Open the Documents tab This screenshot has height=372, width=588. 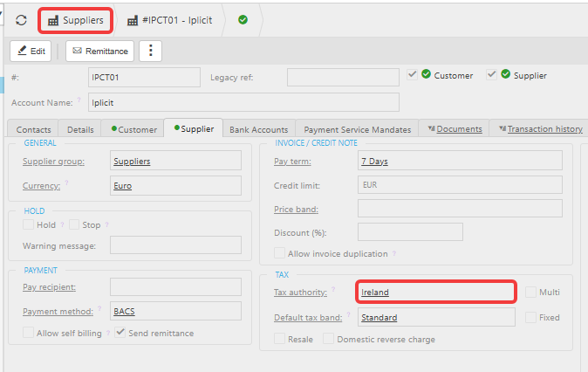click(455, 129)
